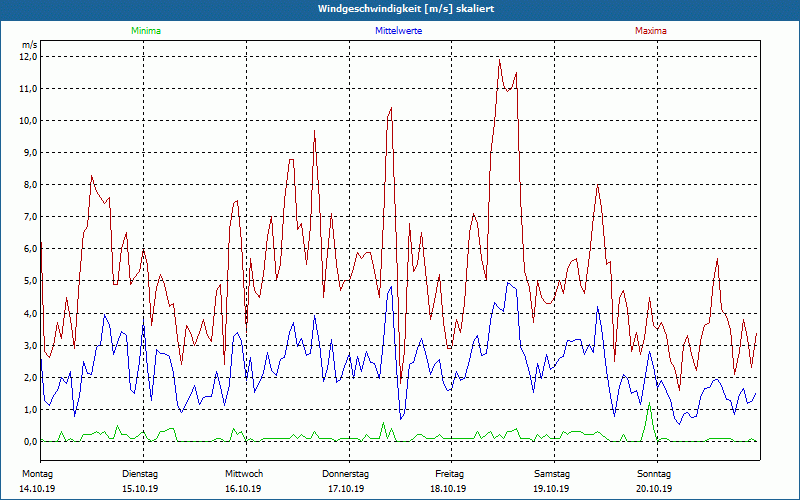Click the '19.10.19' date label

click(x=551, y=489)
